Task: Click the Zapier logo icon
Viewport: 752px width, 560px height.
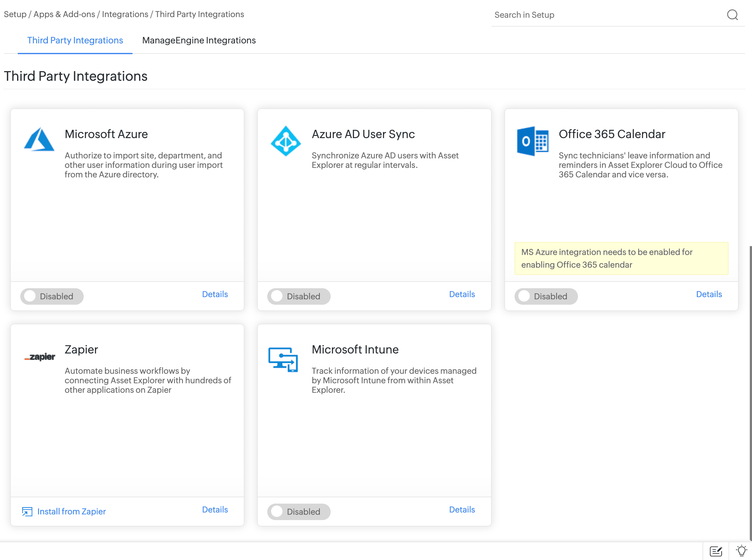Action: pos(40,357)
